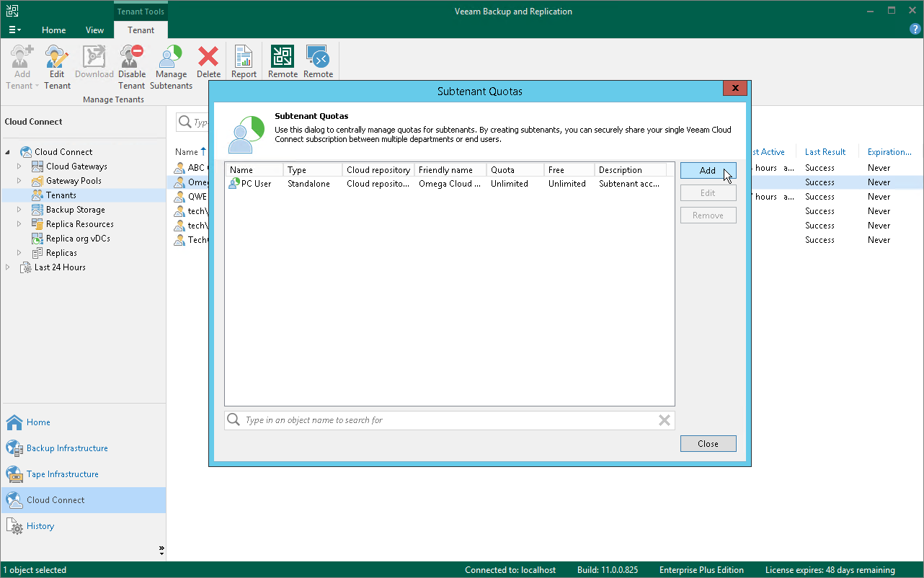Expand the Gateway Pools node arrow
This screenshot has width=924, height=578.
(20, 181)
